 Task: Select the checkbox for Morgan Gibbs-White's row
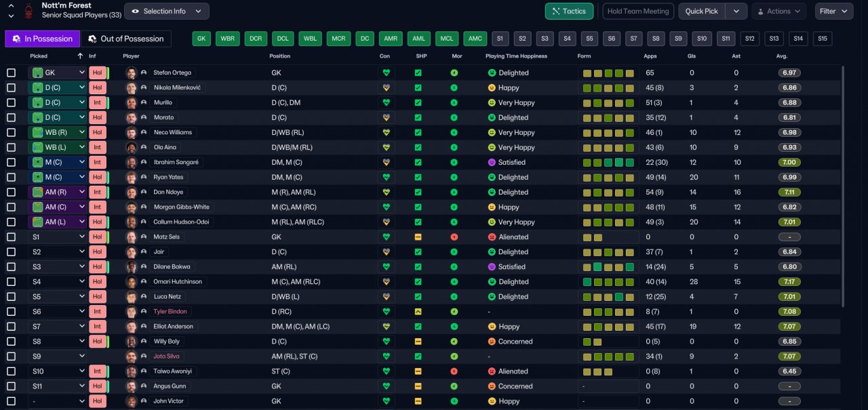(x=11, y=207)
